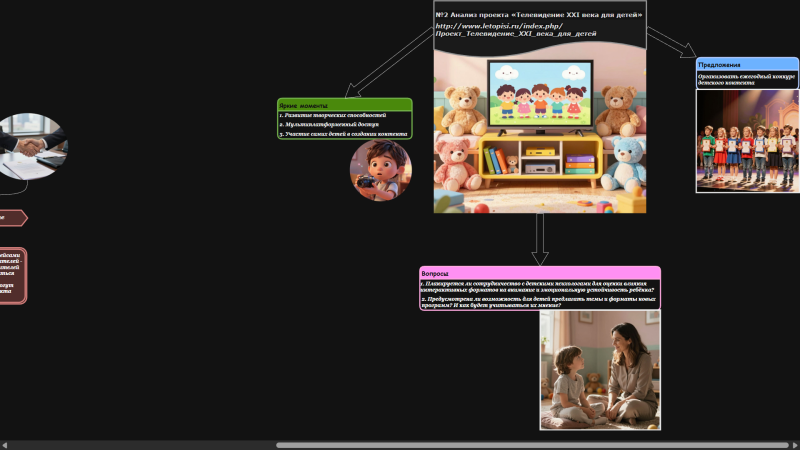Image resolution: width=800 pixels, height=450 pixels.
Task: Click the suggestion text Организовать ежегодный конкурс
Action: click(x=746, y=79)
